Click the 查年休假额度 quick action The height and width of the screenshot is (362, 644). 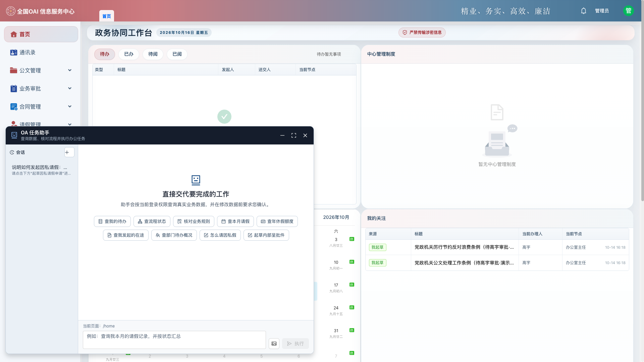(277, 222)
